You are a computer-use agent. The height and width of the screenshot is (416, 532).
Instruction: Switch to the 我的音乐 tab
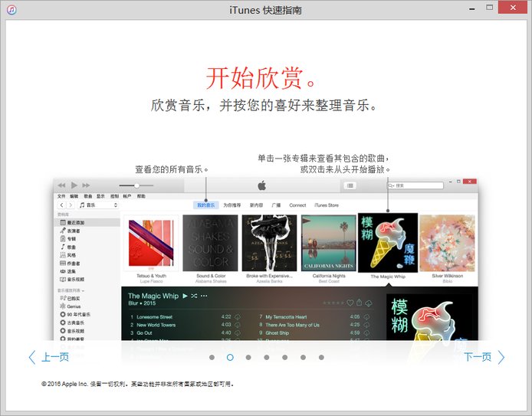(206, 205)
